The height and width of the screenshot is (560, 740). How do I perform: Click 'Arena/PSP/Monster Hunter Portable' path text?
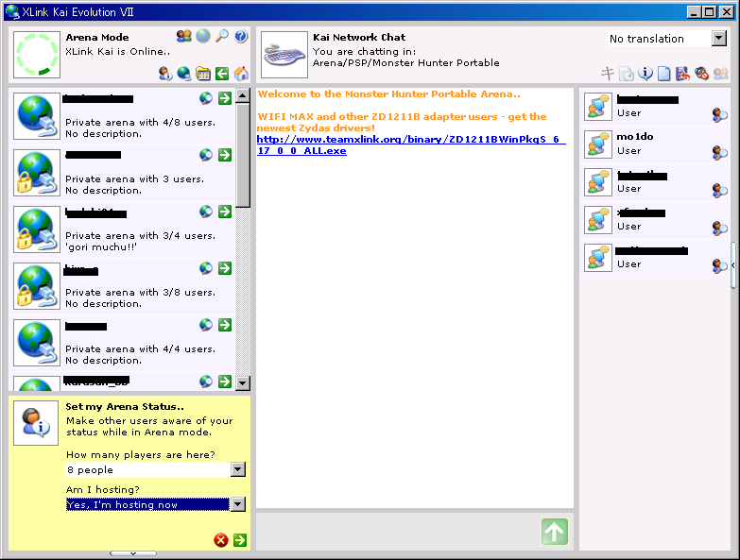tap(405, 62)
